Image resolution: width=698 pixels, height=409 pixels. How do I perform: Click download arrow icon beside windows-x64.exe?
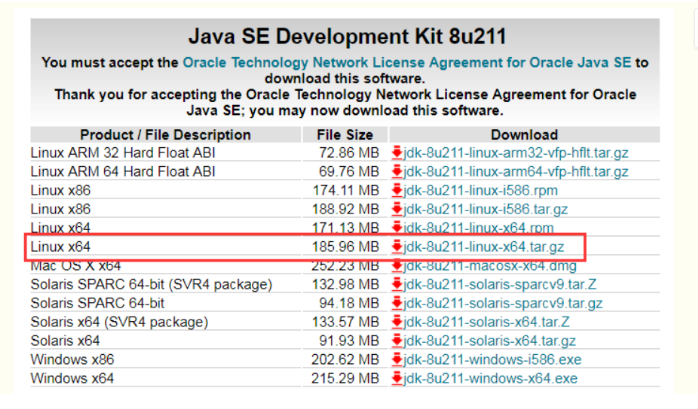click(x=397, y=378)
